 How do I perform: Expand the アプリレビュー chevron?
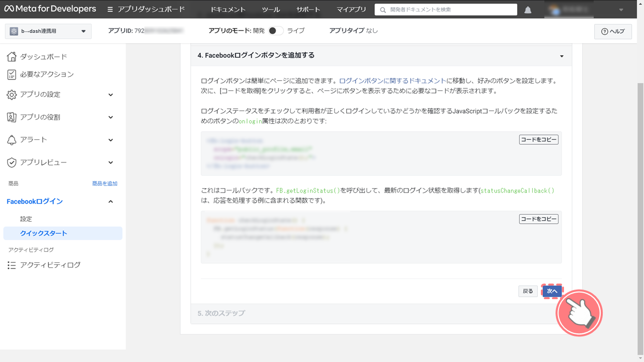tap(111, 162)
